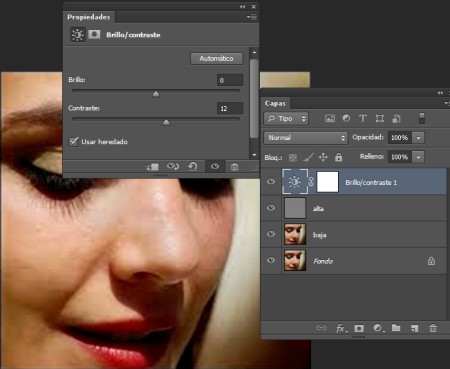Click the Brillo slider handle
Screen dimensions: 450x369
pyautogui.click(x=156, y=94)
